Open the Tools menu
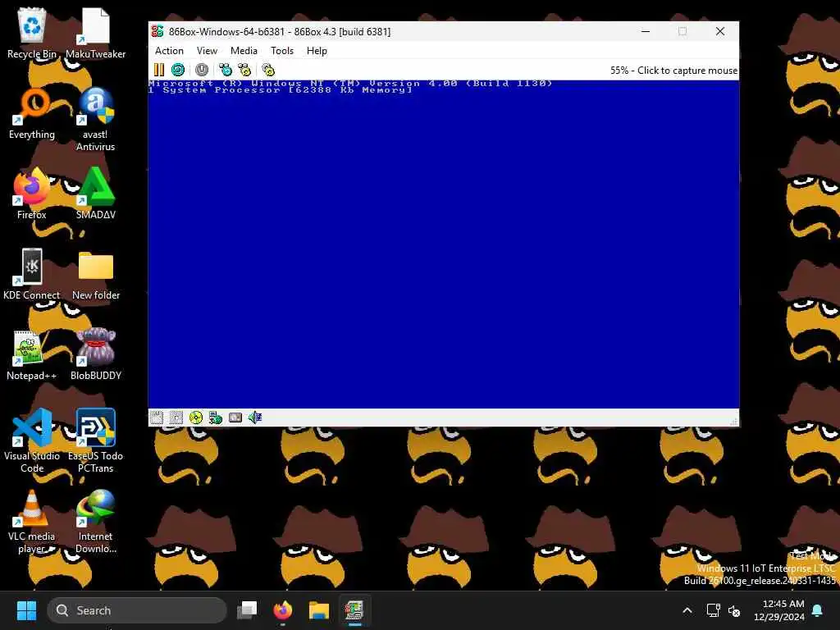This screenshot has height=630, width=840. [x=282, y=51]
